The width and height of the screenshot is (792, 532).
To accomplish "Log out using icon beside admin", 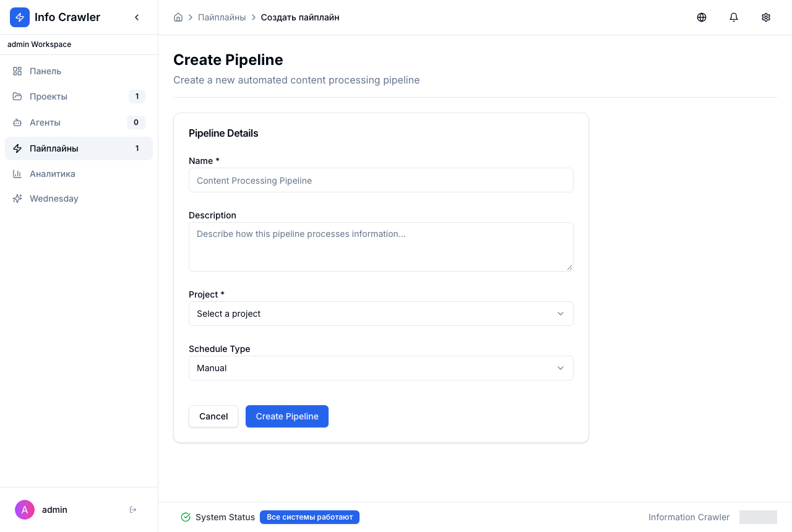I will coord(133,510).
